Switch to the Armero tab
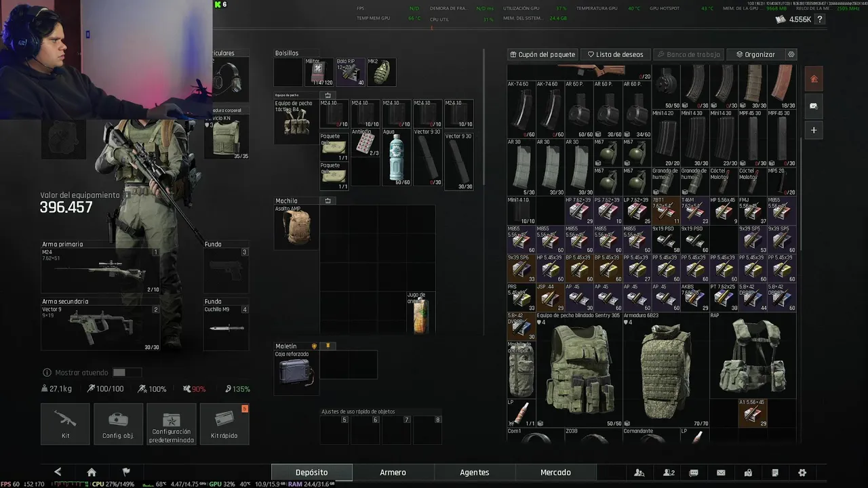The image size is (868, 488). [393, 472]
